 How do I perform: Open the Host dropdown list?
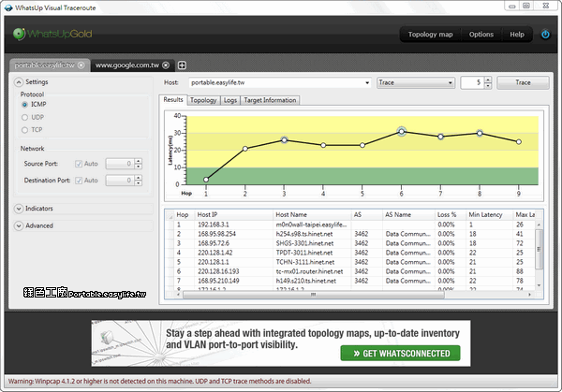(x=367, y=82)
